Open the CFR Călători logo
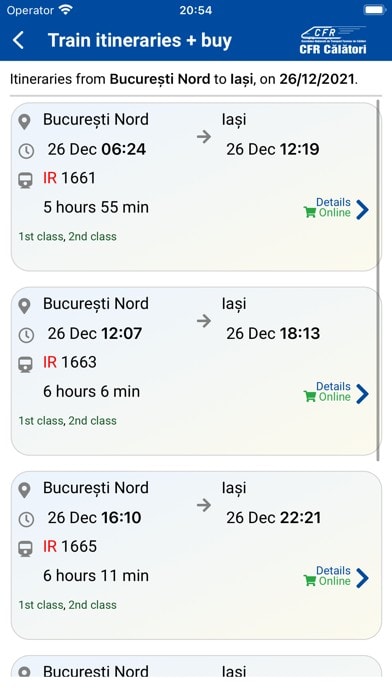392x696 pixels. coord(333,40)
